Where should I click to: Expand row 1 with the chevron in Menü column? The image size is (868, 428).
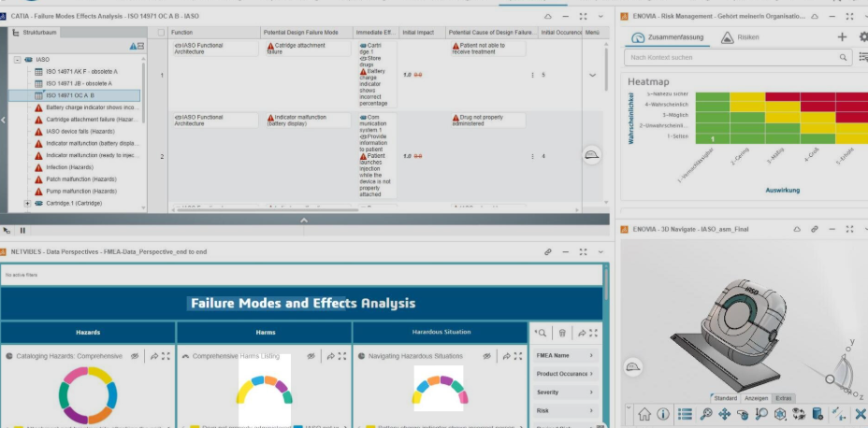(592, 75)
